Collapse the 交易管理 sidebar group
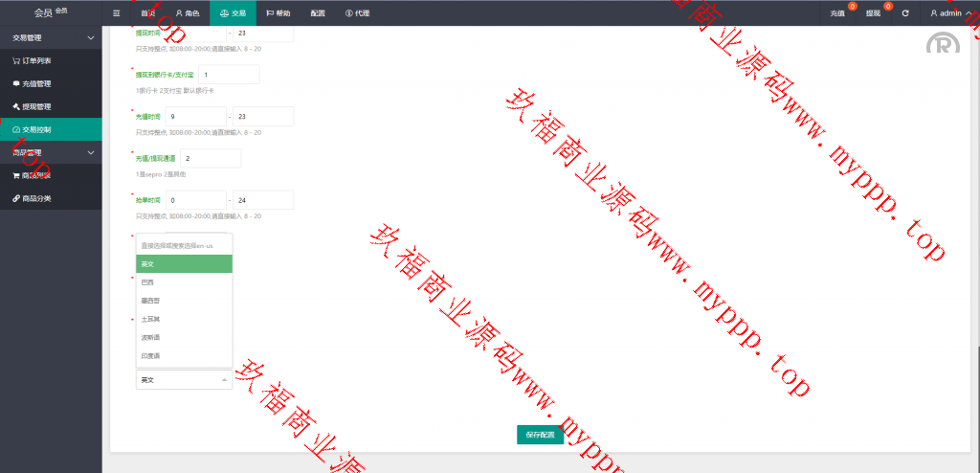This screenshot has height=473, width=980. [90, 37]
